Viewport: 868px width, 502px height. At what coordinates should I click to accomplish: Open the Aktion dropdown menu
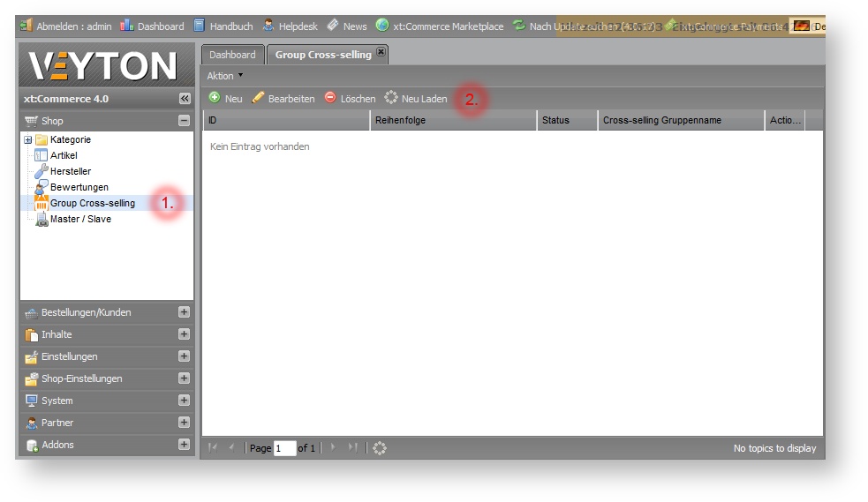[x=225, y=76]
